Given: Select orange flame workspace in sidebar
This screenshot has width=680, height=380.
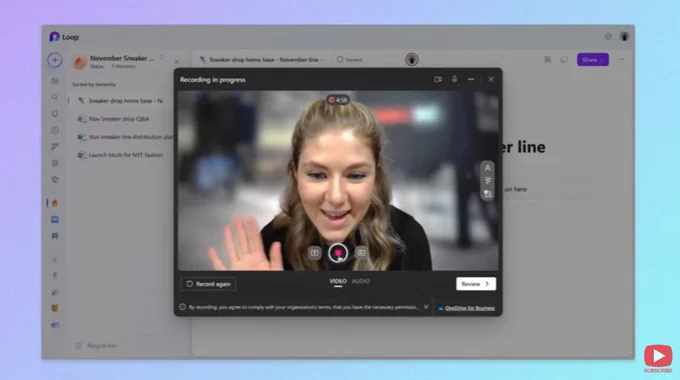Looking at the screenshot, I should tap(55, 203).
